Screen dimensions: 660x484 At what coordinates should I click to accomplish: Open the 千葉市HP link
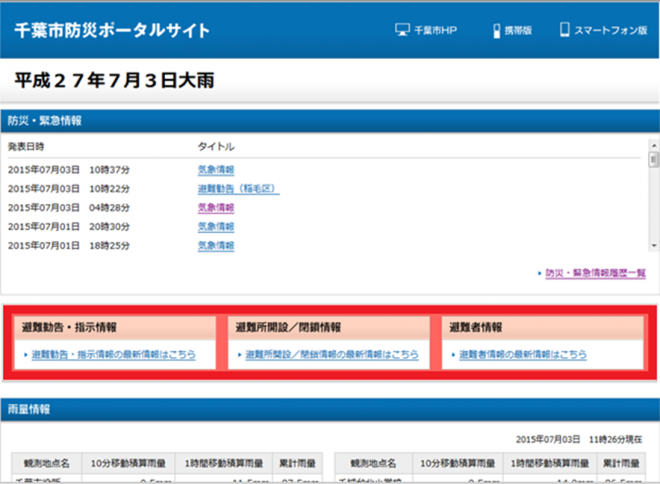pyautogui.click(x=436, y=30)
